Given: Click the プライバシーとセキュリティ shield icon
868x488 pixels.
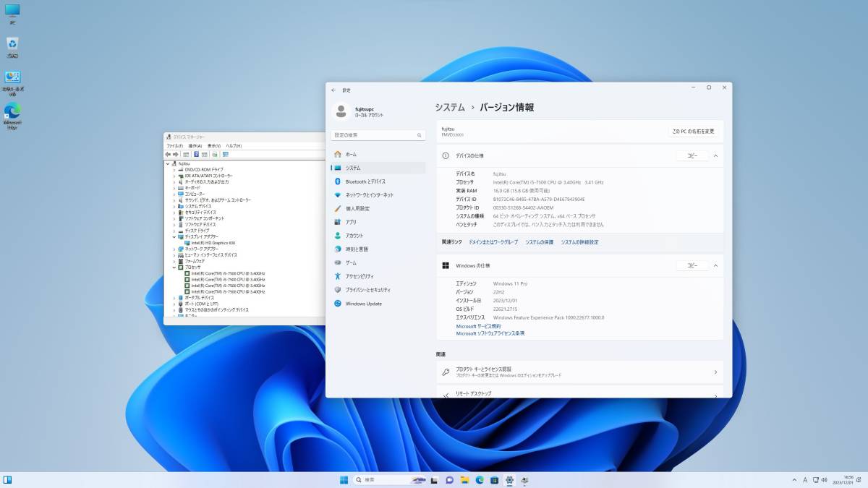Looking at the screenshot, I should [338, 290].
